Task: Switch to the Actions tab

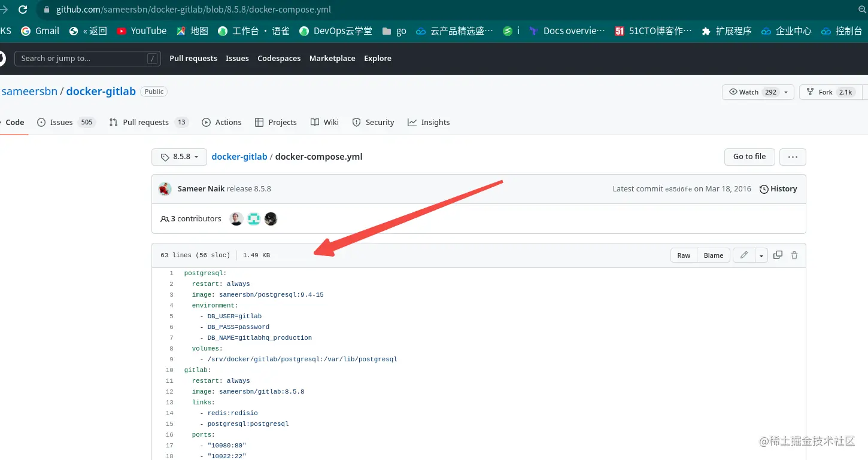Action: [222, 122]
